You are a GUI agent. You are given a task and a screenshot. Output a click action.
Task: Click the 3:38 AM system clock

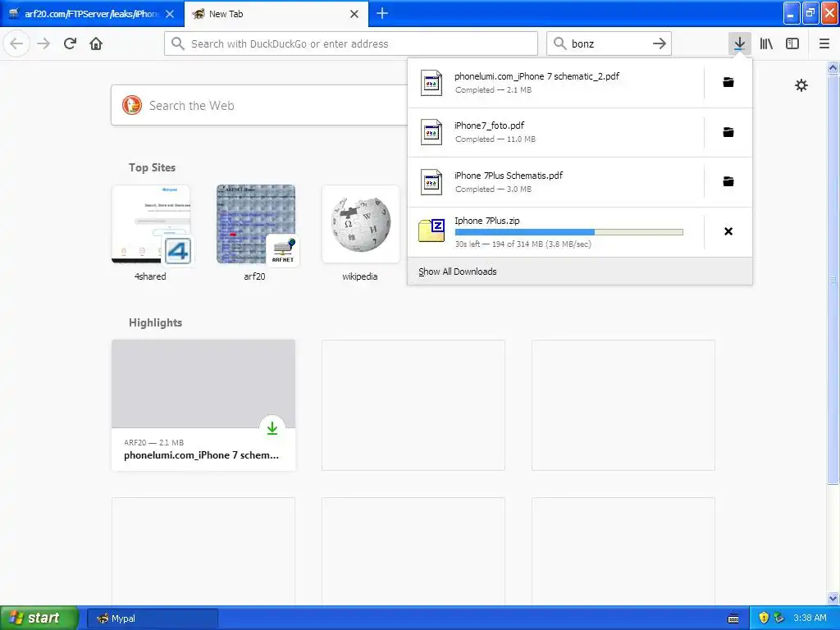click(x=810, y=618)
